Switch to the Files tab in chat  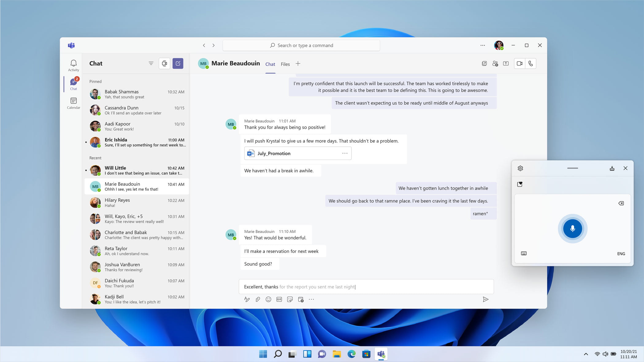pyautogui.click(x=285, y=64)
